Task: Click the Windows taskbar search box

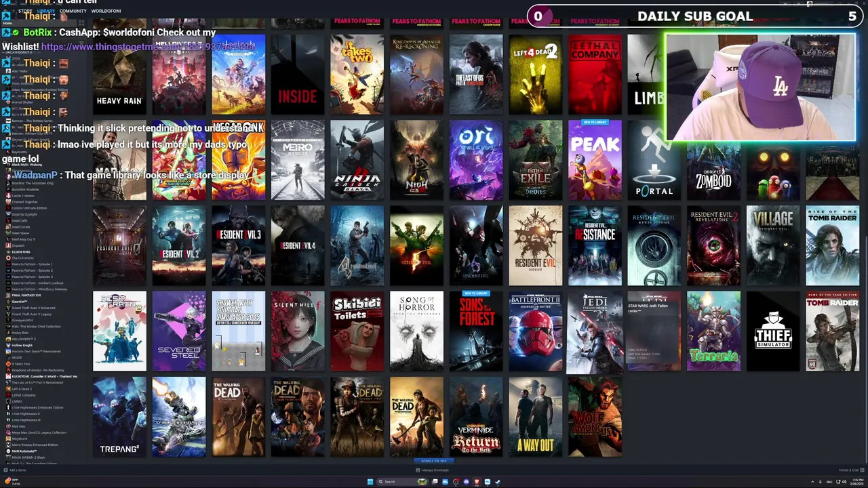Action: [x=403, y=482]
